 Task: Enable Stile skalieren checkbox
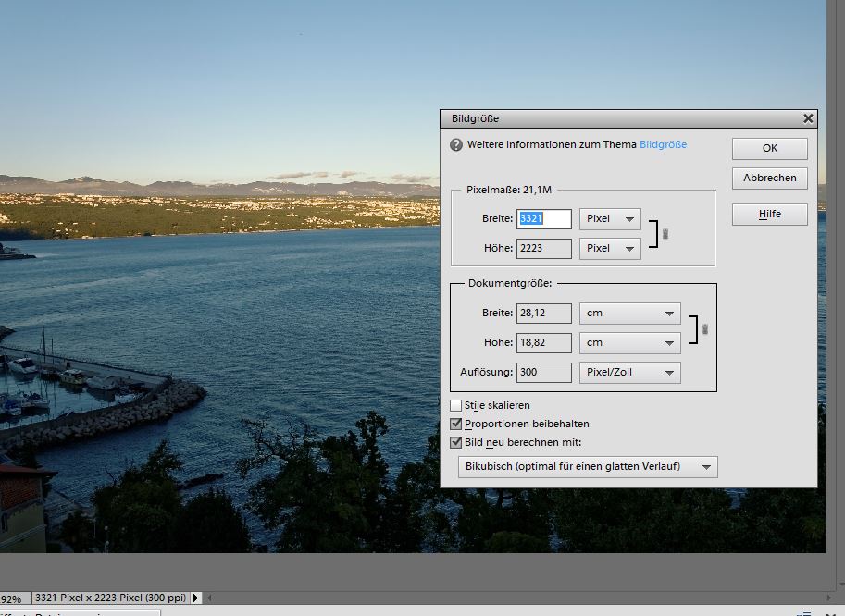(455, 405)
